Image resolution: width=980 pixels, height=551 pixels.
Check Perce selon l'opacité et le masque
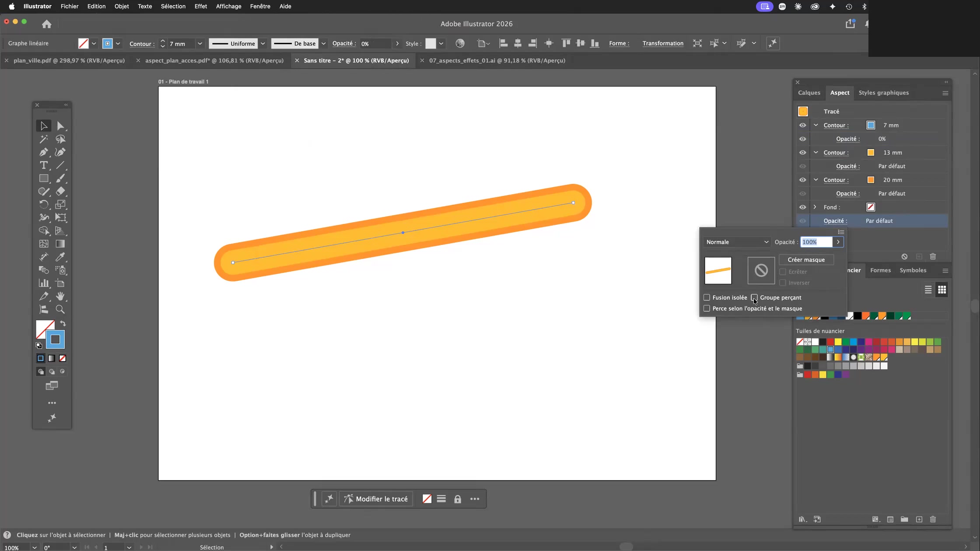[x=707, y=308]
